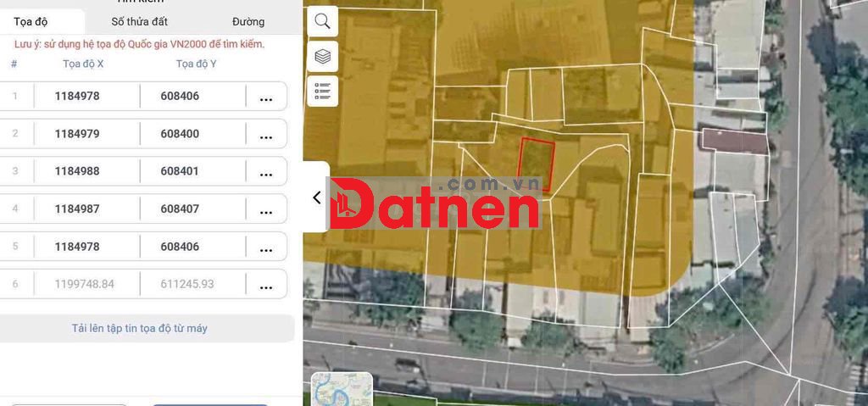Open more options for coordinate row 3
This screenshot has height=406, width=868.
point(265,171)
